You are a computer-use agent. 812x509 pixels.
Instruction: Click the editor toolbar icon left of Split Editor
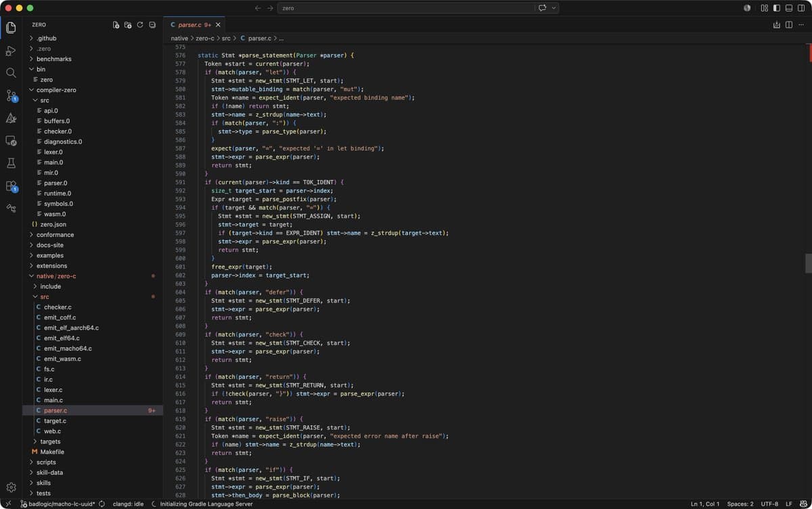[x=776, y=25]
